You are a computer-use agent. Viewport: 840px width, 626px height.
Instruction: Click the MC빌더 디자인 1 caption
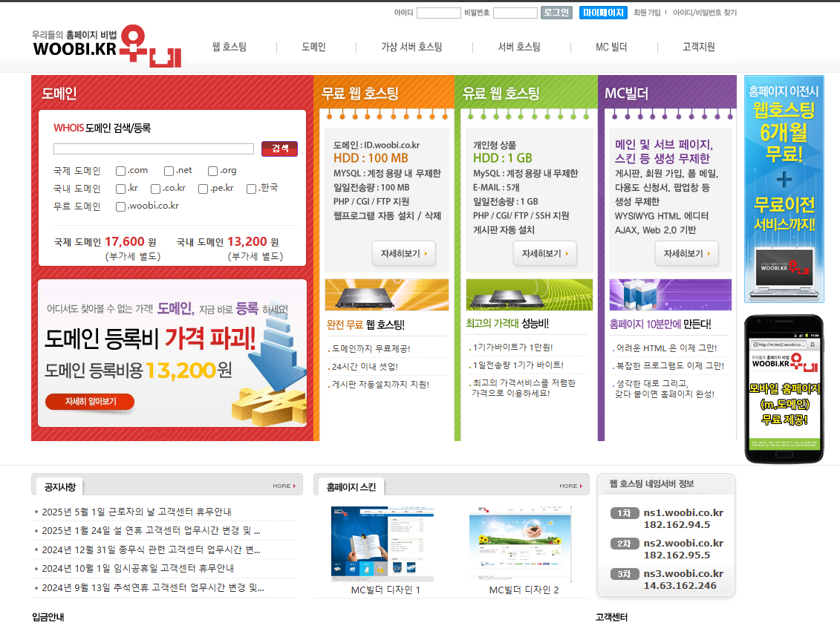(x=385, y=590)
